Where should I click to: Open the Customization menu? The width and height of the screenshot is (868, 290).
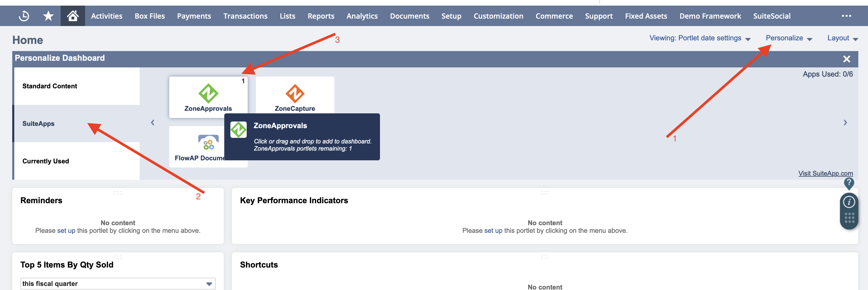point(498,16)
